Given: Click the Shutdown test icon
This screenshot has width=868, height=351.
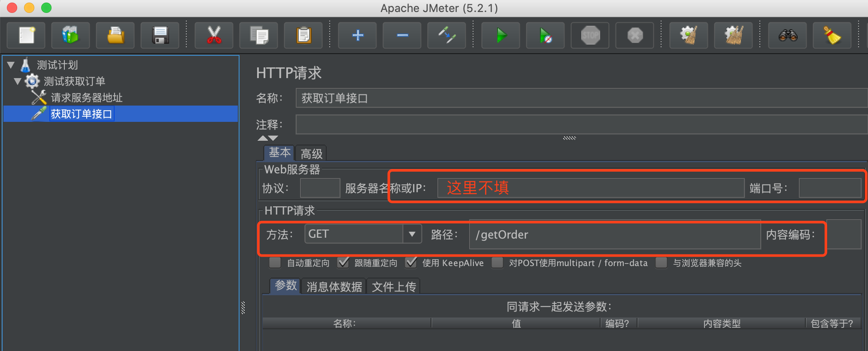Looking at the screenshot, I should click(635, 35).
